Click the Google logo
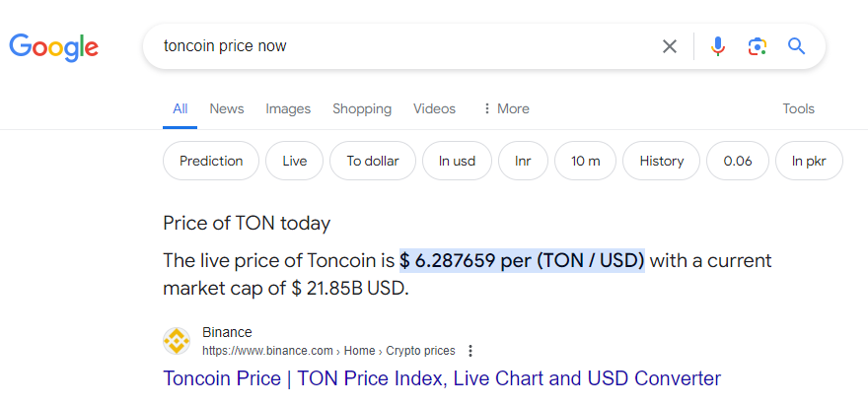The height and width of the screenshot is (406, 868). pyautogui.click(x=54, y=46)
